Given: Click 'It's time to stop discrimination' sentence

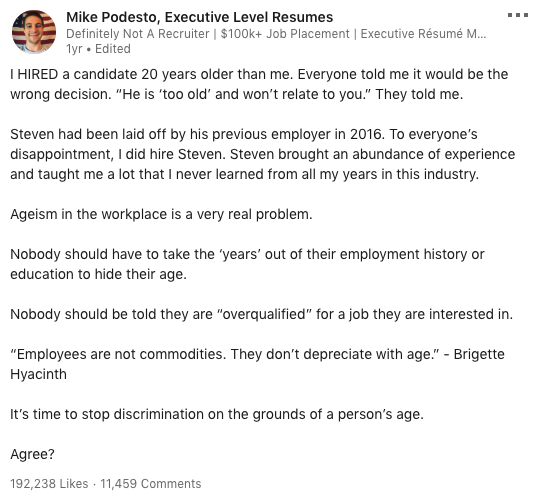Looking at the screenshot, I should pos(217,414).
